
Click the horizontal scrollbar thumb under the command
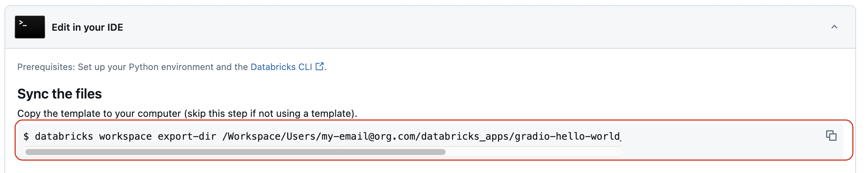pos(236,152)
